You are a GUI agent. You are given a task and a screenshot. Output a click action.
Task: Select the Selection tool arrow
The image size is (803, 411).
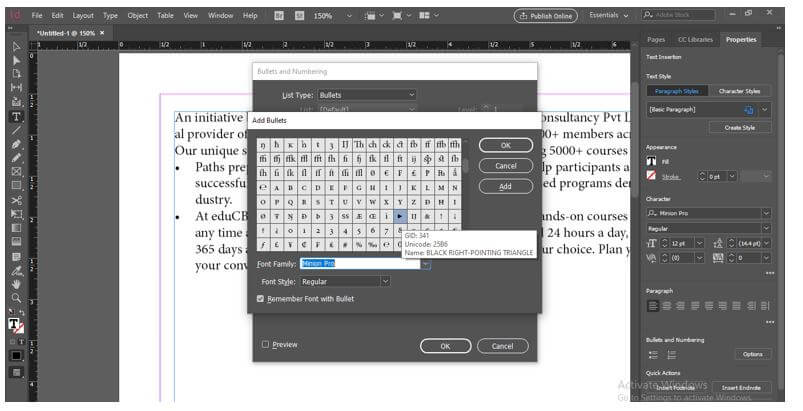(16, 47)
